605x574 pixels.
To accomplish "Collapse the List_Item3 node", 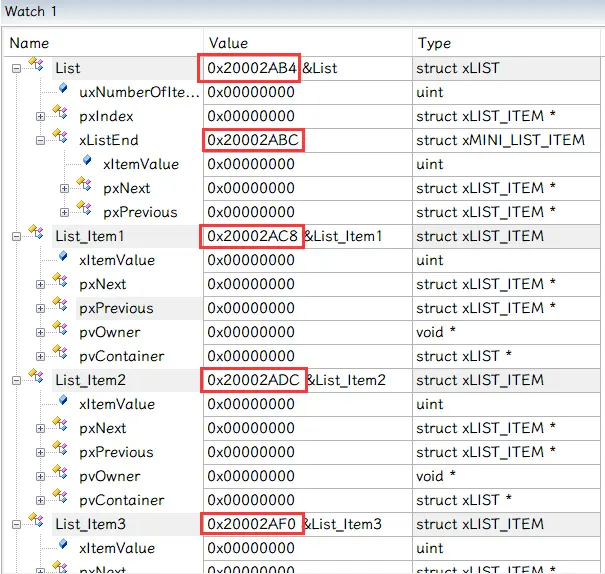I will (17, 524).
